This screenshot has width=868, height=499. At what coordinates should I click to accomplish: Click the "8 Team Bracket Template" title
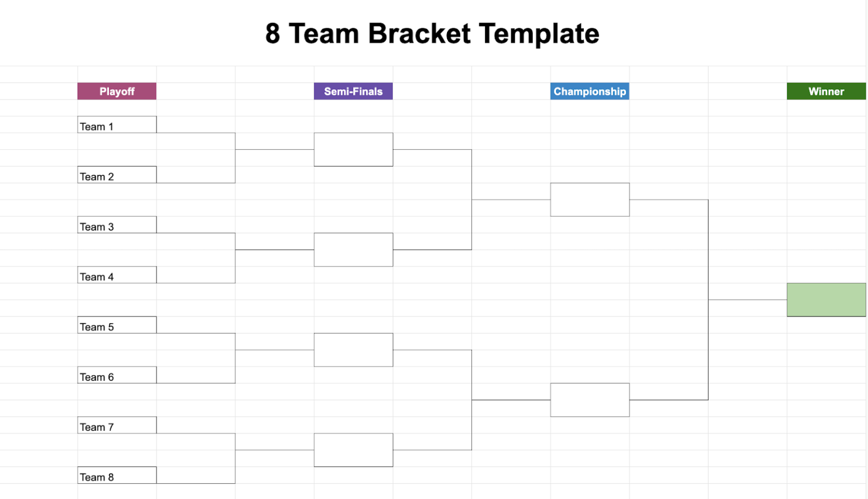click(432, 34)
